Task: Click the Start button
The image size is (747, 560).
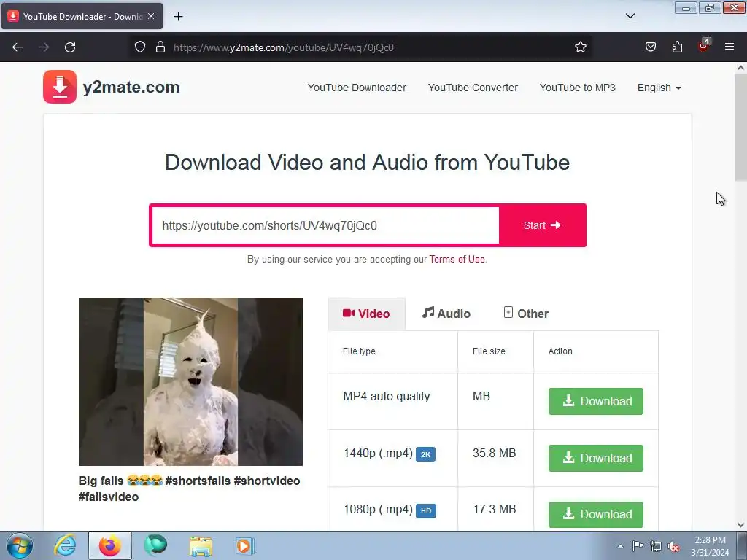Action: click(x=542, y=225)
